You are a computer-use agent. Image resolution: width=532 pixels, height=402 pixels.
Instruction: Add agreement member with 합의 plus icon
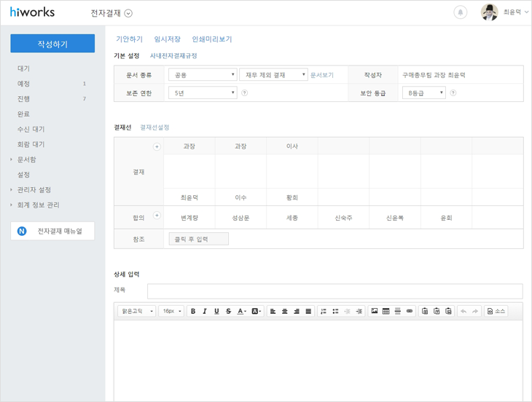[x=157, y=216]
